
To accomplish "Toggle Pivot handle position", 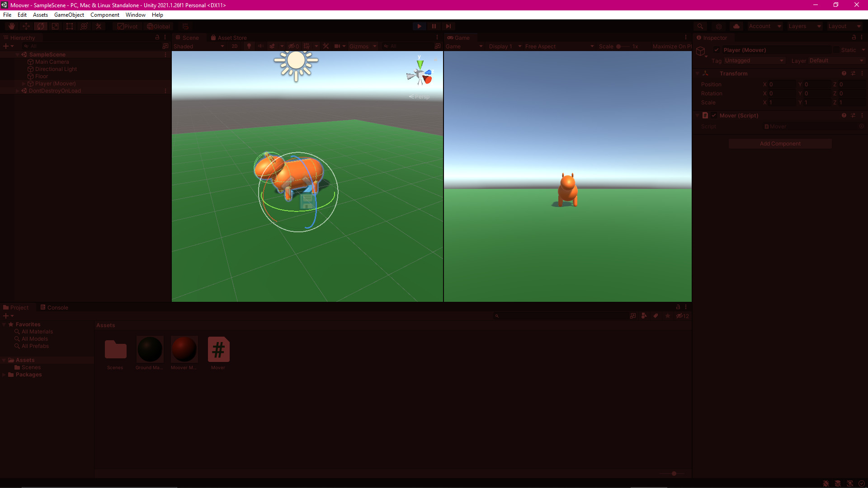I will (127, 26).
